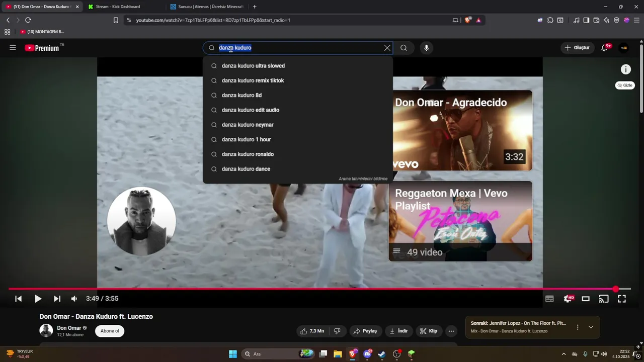Switch to theater mode

pyautogui.click(x=586, y=299)
